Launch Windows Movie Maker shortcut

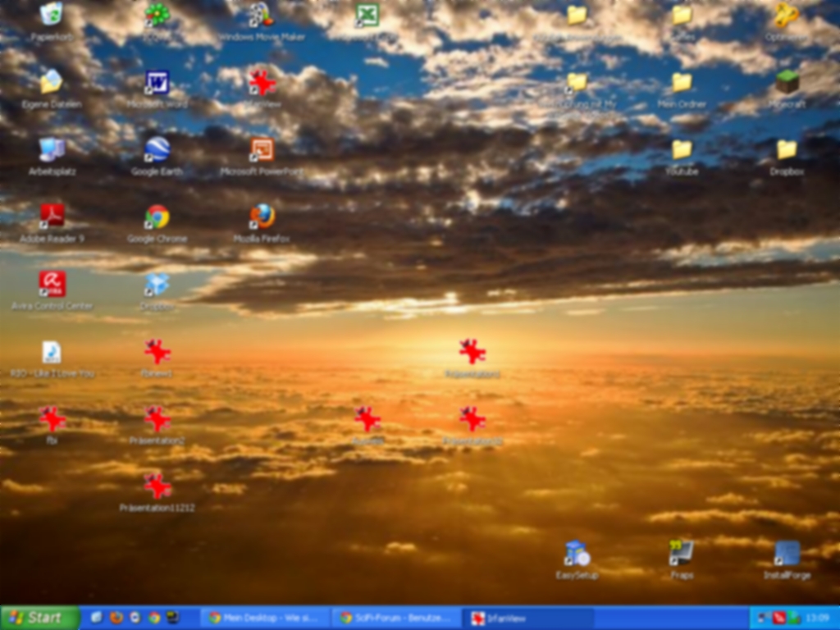coord(261,15)
